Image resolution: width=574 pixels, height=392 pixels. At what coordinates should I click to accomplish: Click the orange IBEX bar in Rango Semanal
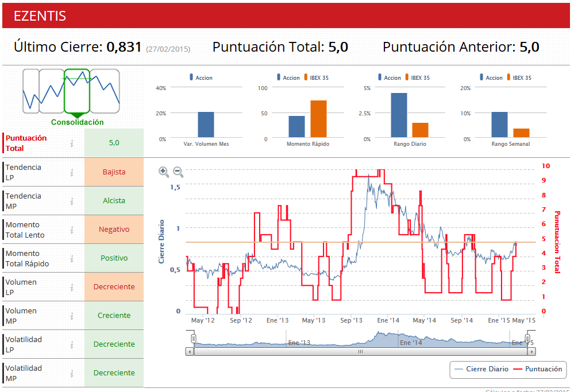(521, 133)
